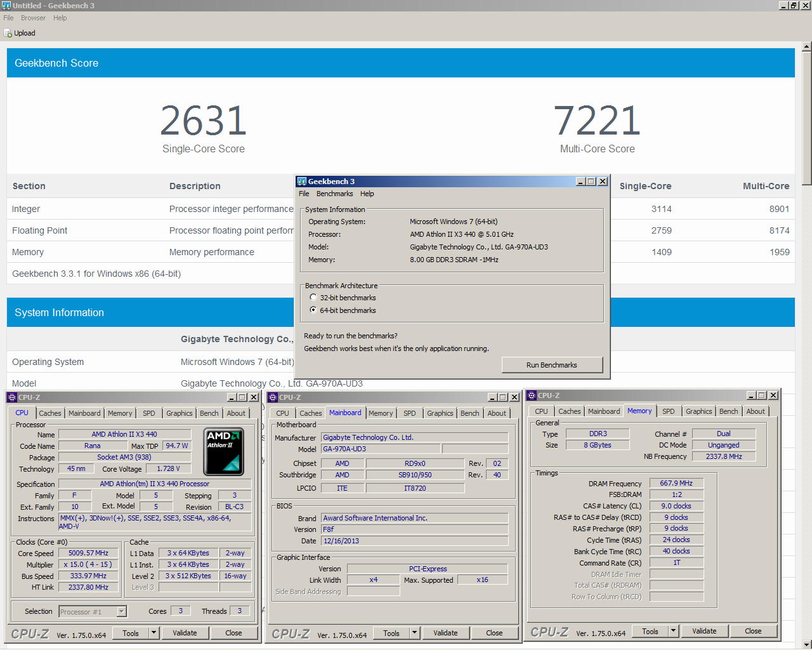Switch to SPD tab in right CPU-Z
This screenshot has width=812, height=650.
669,411
